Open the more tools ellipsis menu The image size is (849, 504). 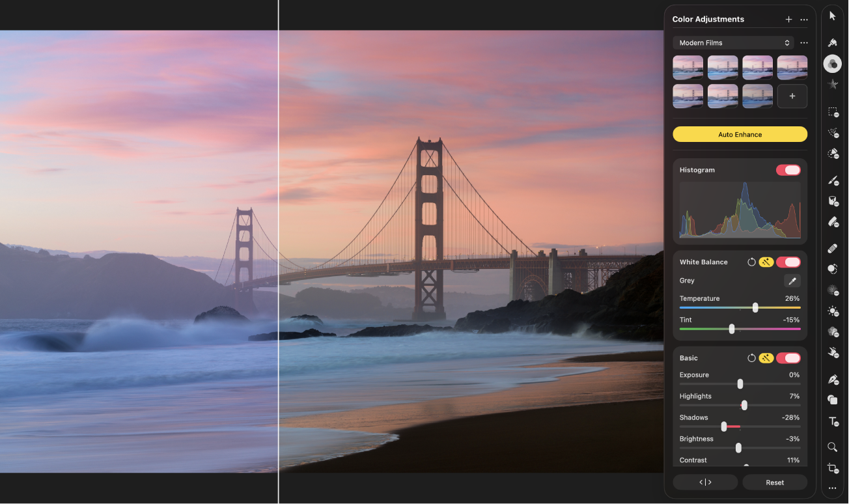(833, 488)
